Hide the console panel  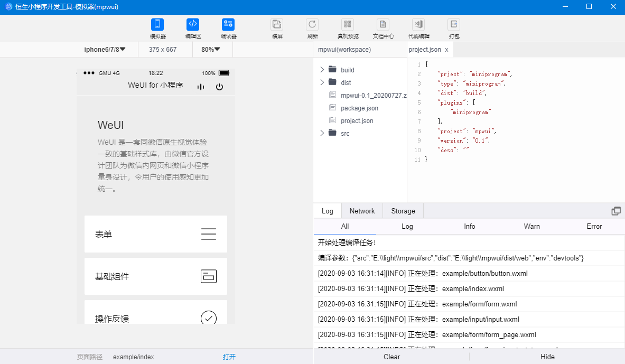pyautogui.click(x=547, y=357)
